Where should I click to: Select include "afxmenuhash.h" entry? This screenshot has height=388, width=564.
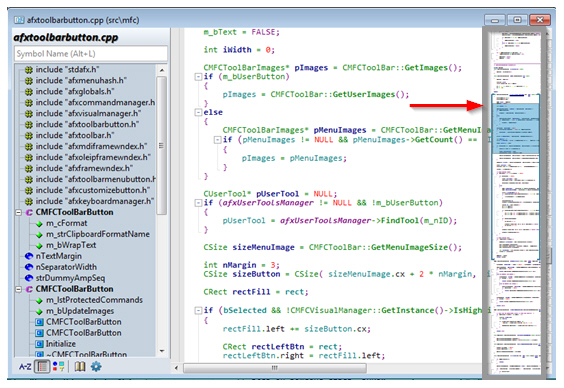[81, 81]
